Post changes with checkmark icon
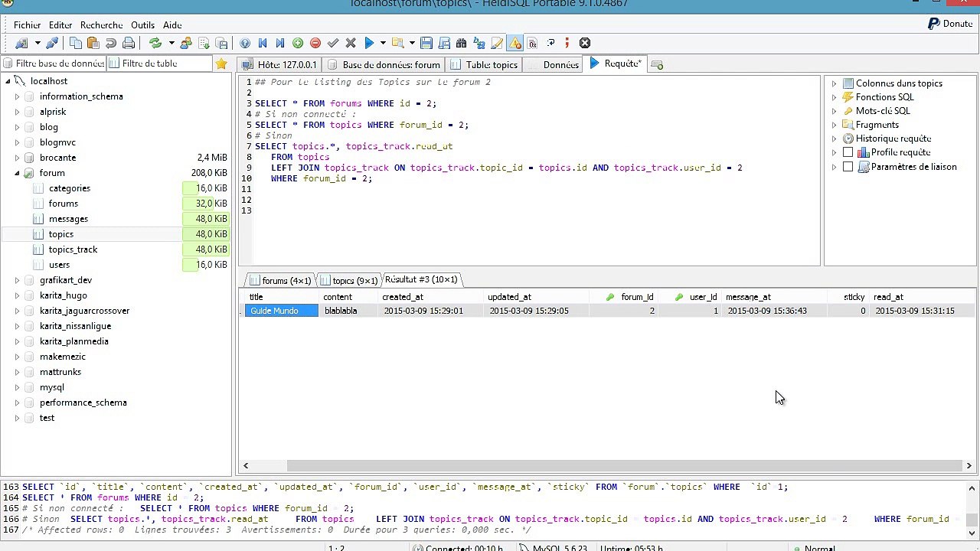Screen dimensions: 980x551 (333, 43)
